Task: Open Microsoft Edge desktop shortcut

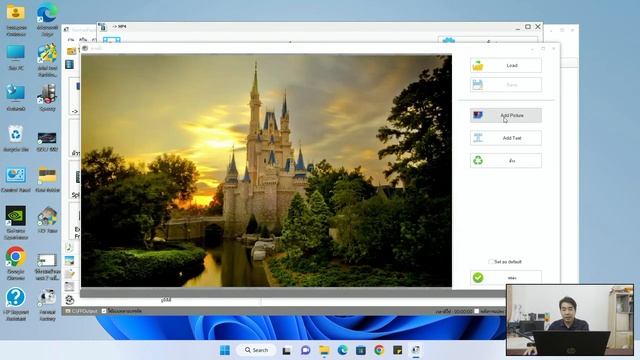Action: pyautogui.click(x=47, y=19)
